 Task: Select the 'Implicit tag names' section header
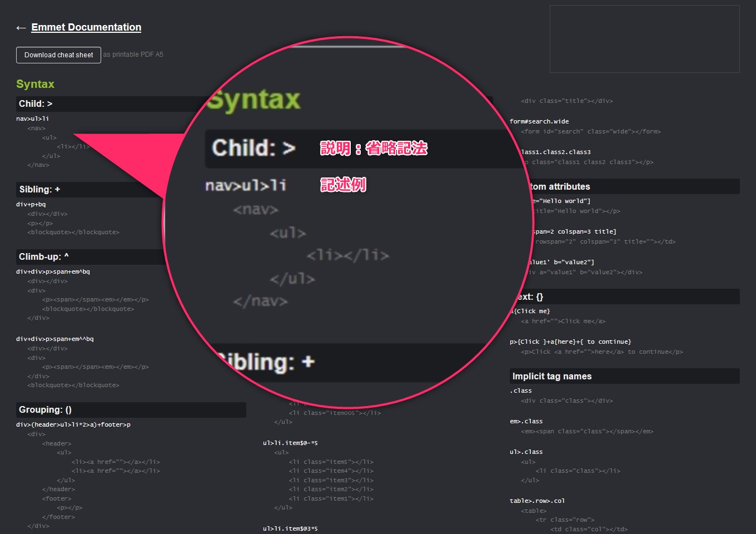click(x=625, y=376)
